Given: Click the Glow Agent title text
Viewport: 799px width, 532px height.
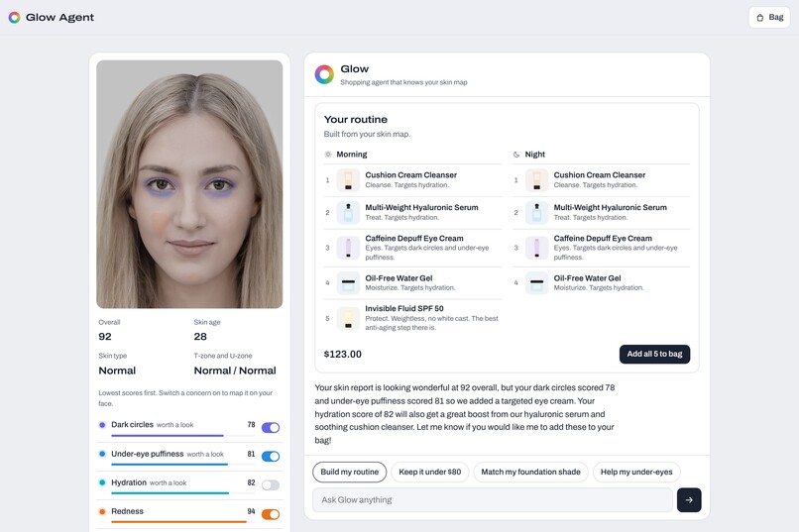Looking at the screenshot, I should click(59, 17).
